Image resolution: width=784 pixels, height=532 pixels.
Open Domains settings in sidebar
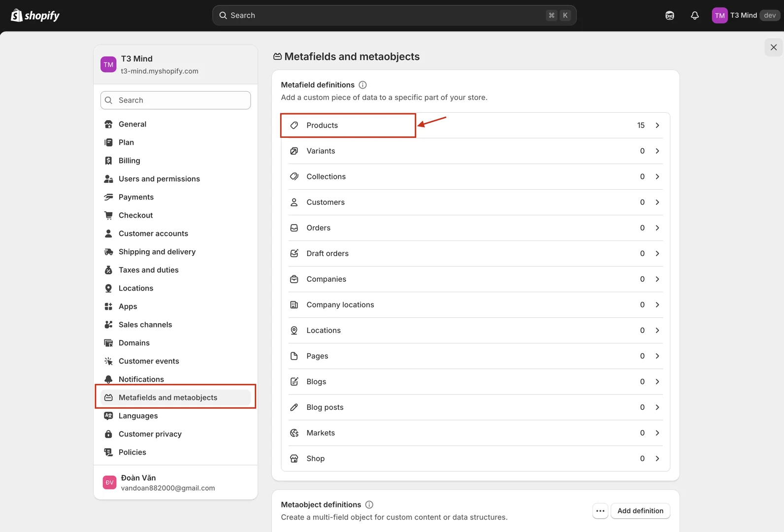tap(175, 343)
